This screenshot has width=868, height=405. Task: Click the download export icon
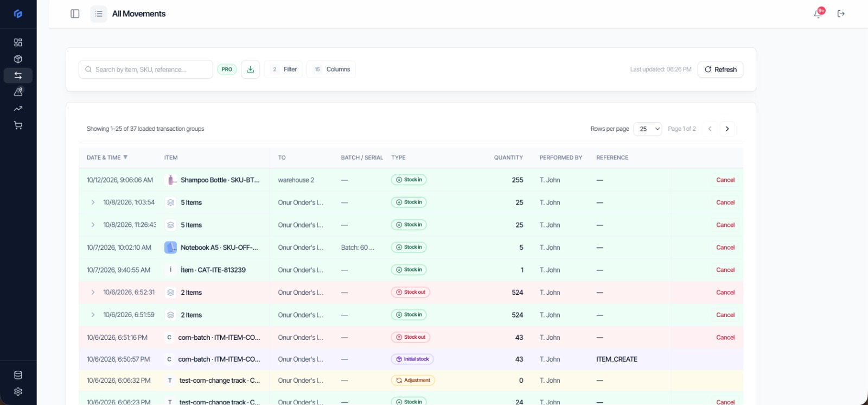tap(250, 69)
